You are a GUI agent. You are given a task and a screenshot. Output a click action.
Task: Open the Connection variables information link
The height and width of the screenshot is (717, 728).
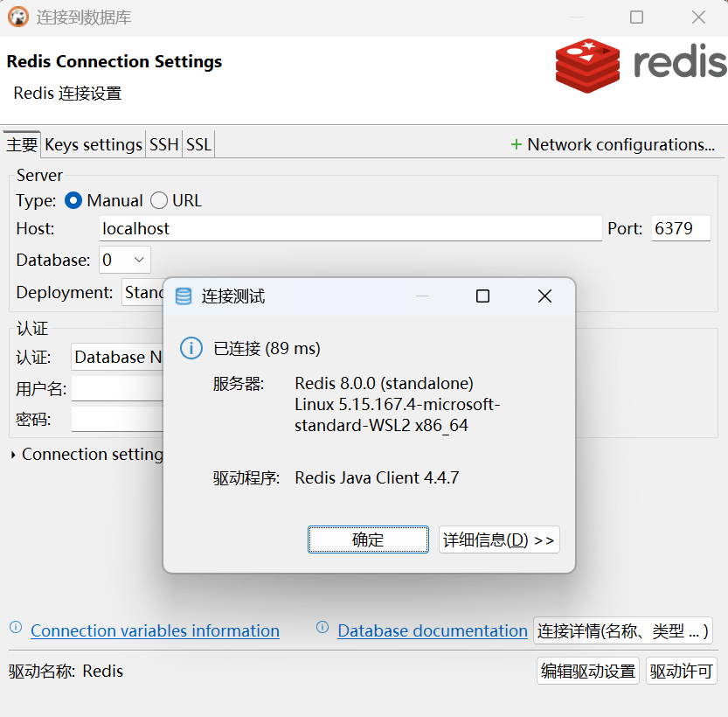155,630
